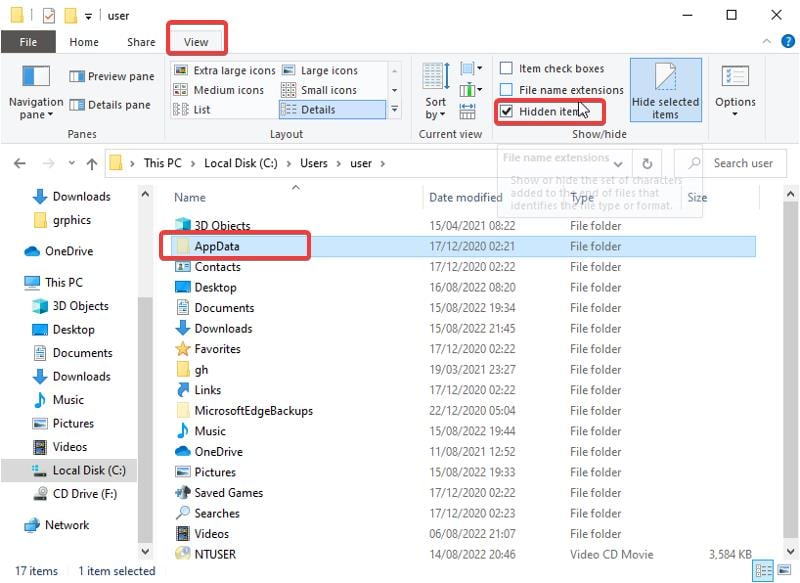Image resolution: width=800 pixels, height=583 pixels.
Task: Open Add columns dropdown icon
Action: pyautogui.click(x=470, y=90)
